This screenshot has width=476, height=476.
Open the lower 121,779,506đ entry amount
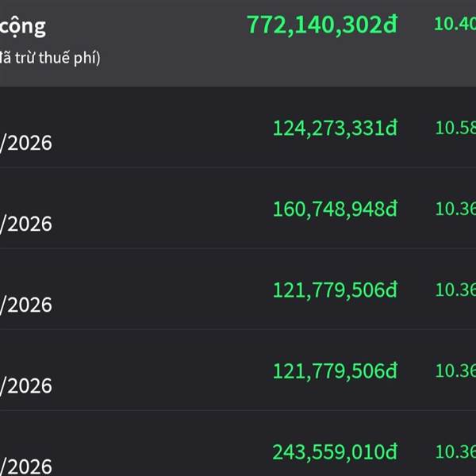(x=335, y=370)
